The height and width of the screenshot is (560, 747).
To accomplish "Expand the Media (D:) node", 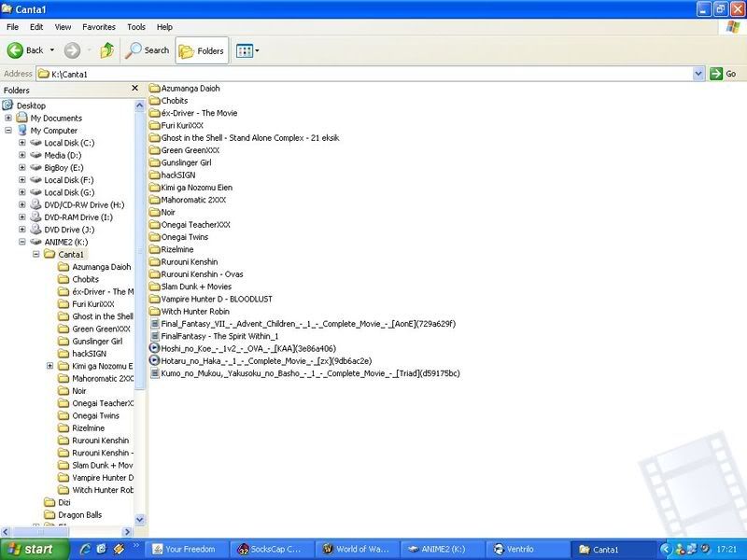I will [21, 155].
